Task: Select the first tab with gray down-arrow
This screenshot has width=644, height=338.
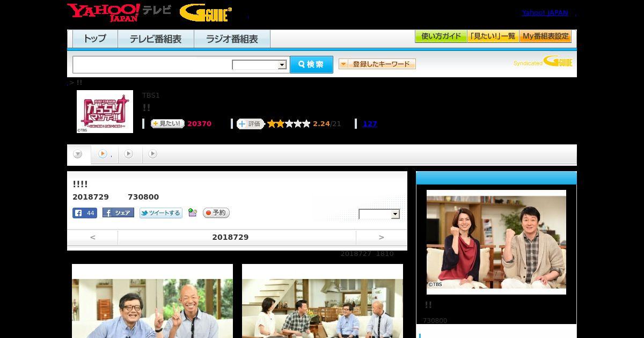Action: [x=78, y=154]
